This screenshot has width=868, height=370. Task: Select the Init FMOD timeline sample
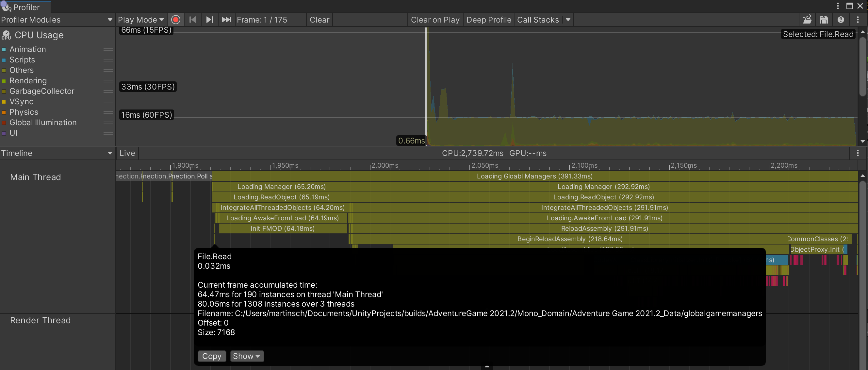(x=282, y=228)
